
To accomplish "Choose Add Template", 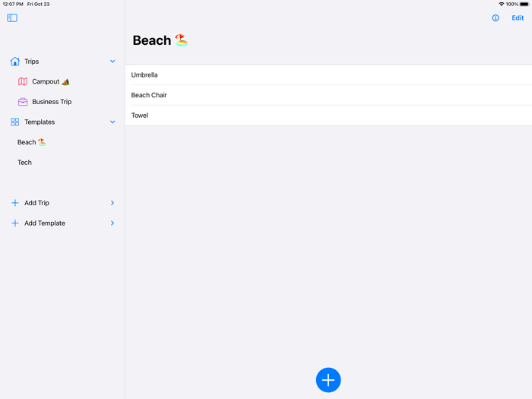I will (x=45, y=223).
